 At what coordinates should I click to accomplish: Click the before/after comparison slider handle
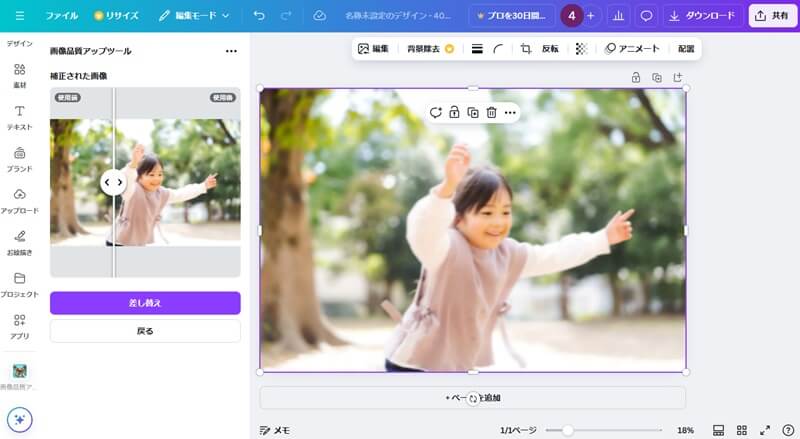[113, 182]
